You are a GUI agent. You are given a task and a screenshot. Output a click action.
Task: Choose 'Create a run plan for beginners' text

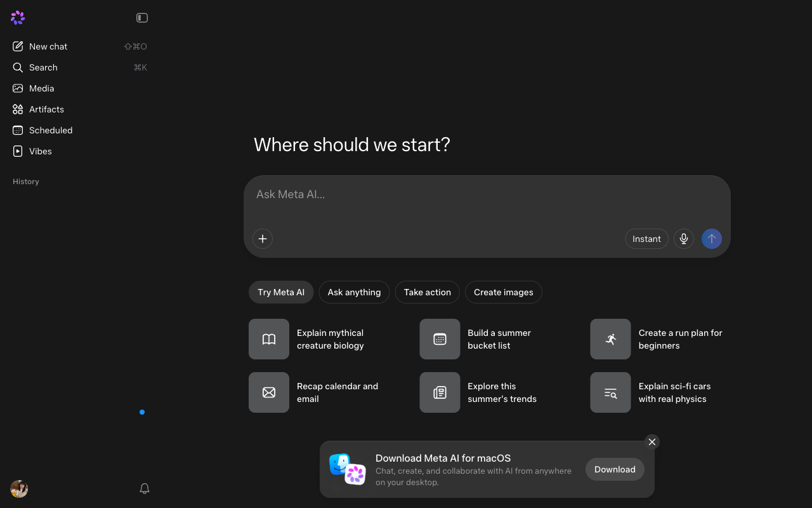tap(681, 339)
